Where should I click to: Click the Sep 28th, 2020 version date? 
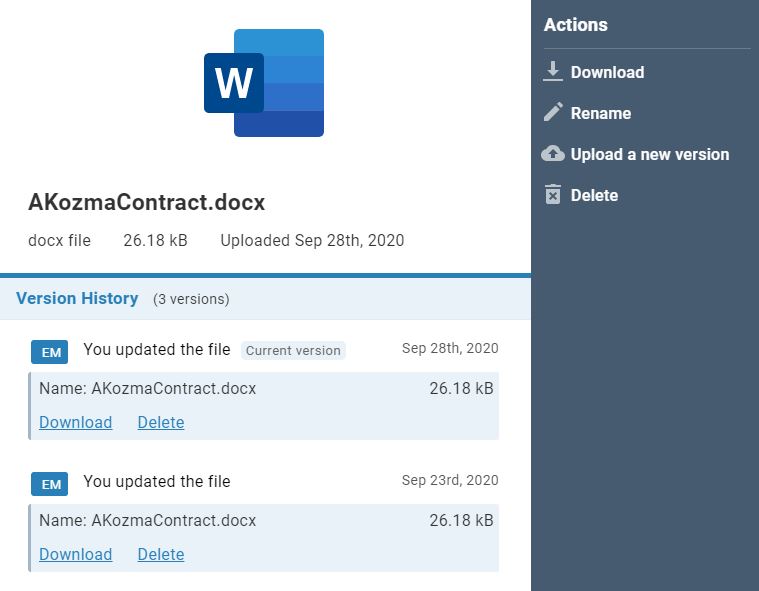click(450, 348)
